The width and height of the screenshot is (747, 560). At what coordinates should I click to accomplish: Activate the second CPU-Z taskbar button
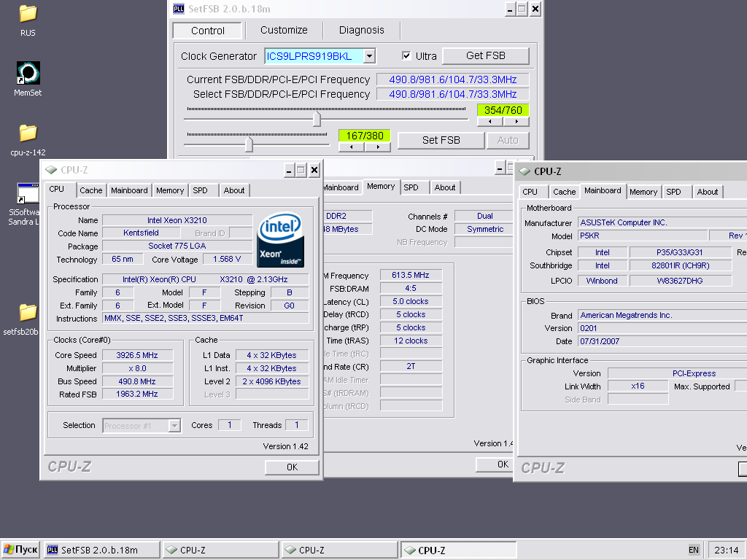click(x=340, y=550)
